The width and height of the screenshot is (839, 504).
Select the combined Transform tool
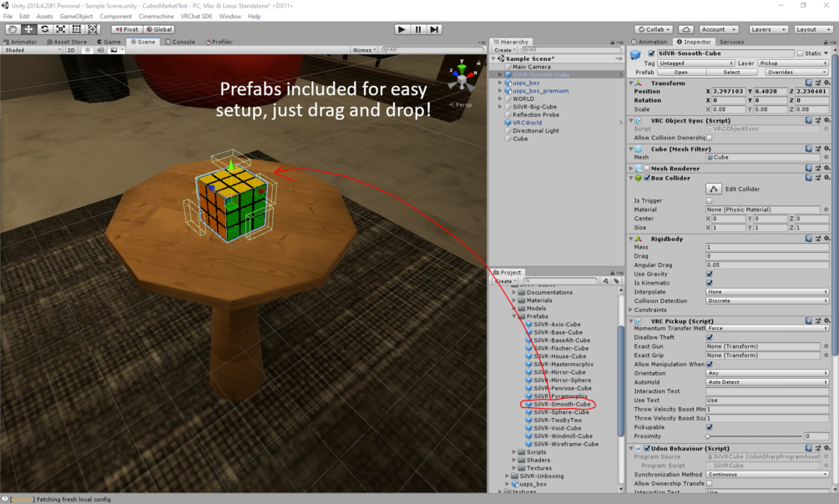[93, 29]
